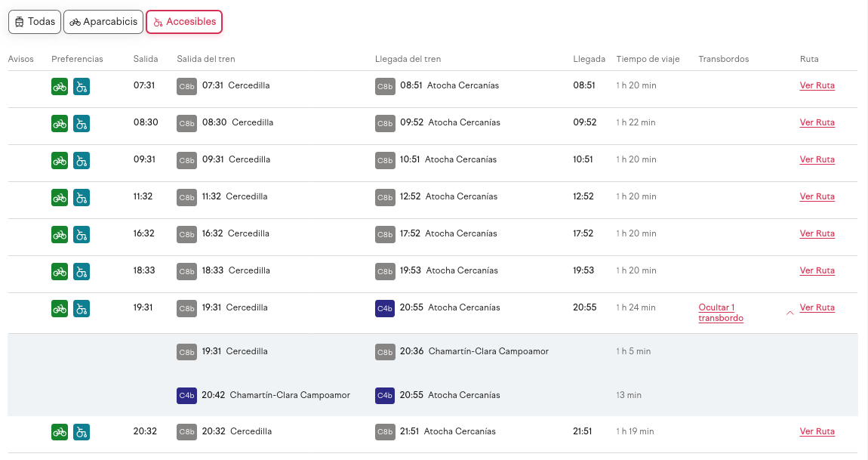The width and height of the screenshot is (868, 460).
Task: Open Ver Ruta for the 07:31 train
Action: 817,86
